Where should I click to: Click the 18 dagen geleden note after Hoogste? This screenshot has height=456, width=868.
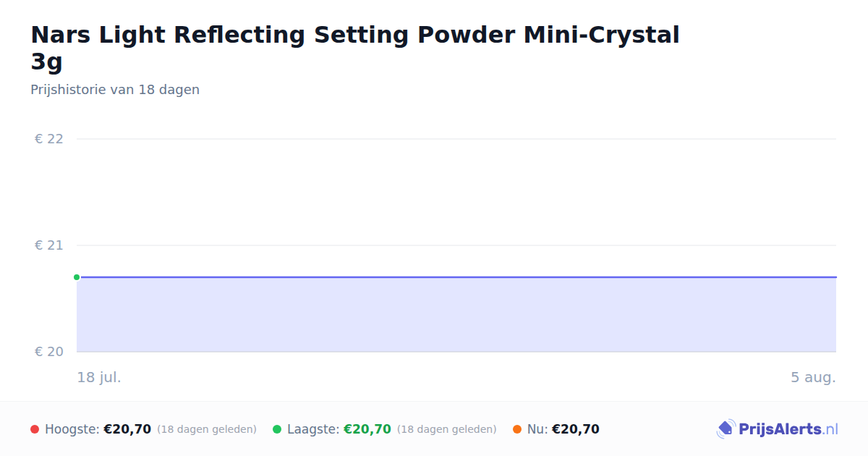207,429
